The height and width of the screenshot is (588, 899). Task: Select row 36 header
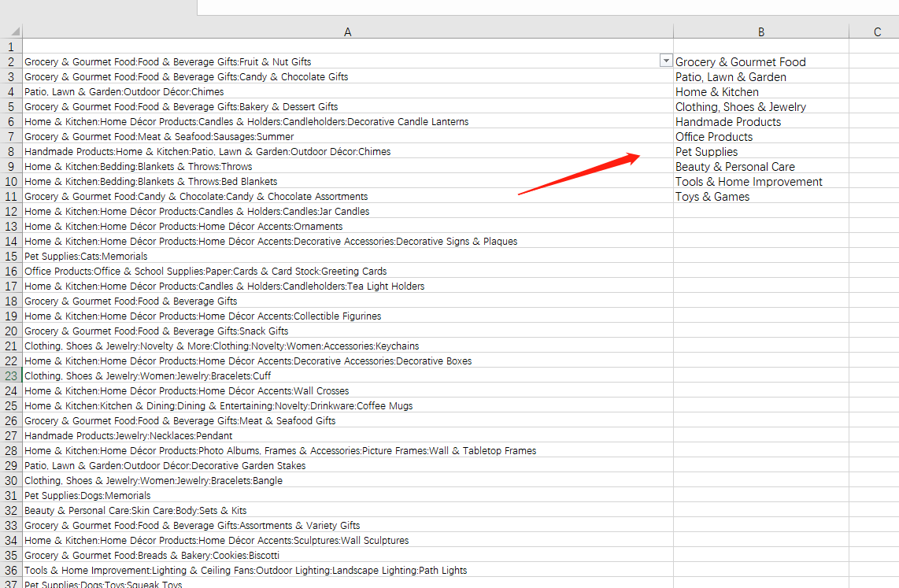point(11,570)
